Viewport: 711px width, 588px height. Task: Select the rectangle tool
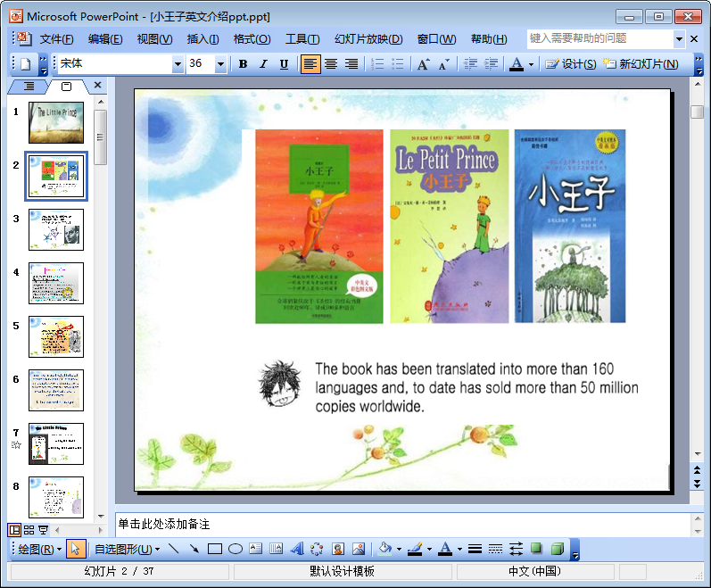coord(214,549)
